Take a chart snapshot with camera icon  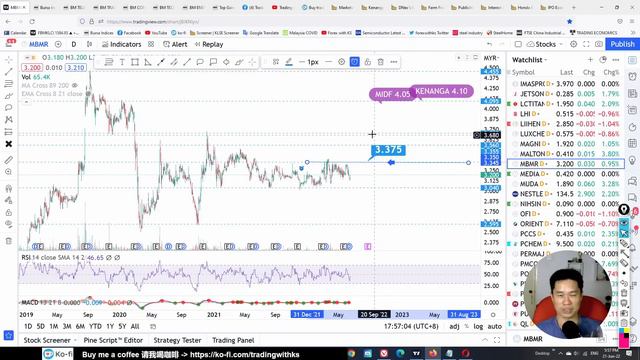click(598, 44)
